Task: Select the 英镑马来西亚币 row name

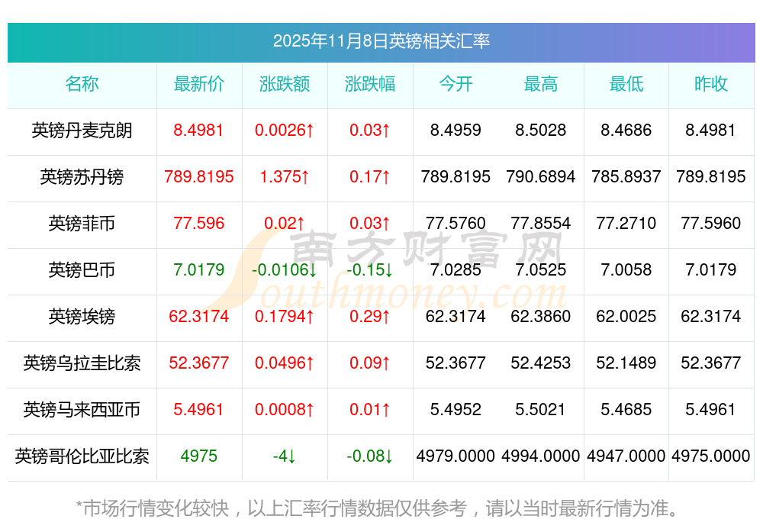Action: click(82, 409)
